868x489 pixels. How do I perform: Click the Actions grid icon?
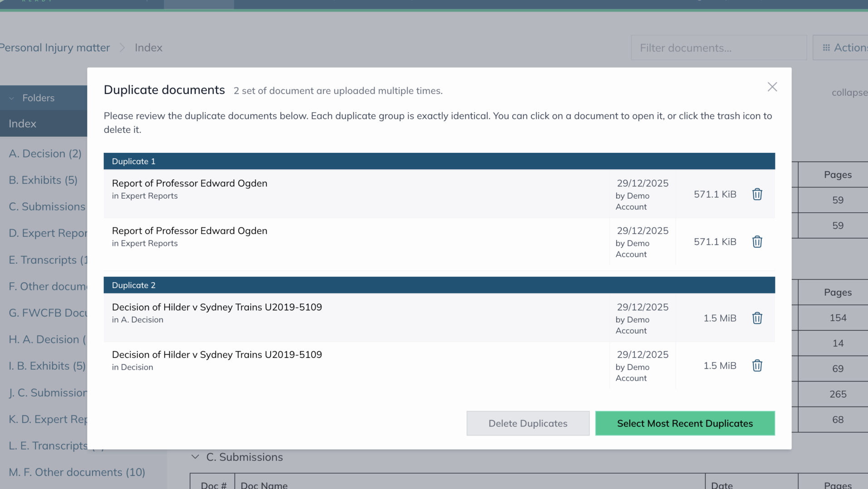pos(826,48)
